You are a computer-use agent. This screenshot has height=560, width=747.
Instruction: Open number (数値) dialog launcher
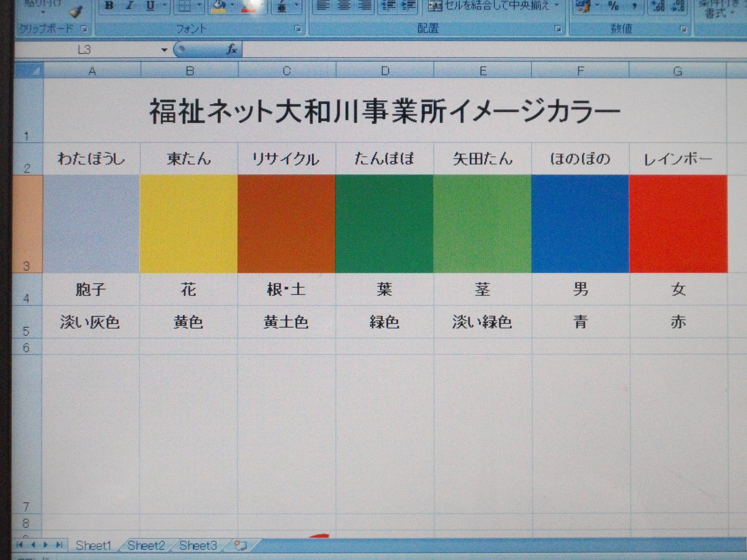tap(683, 29)
